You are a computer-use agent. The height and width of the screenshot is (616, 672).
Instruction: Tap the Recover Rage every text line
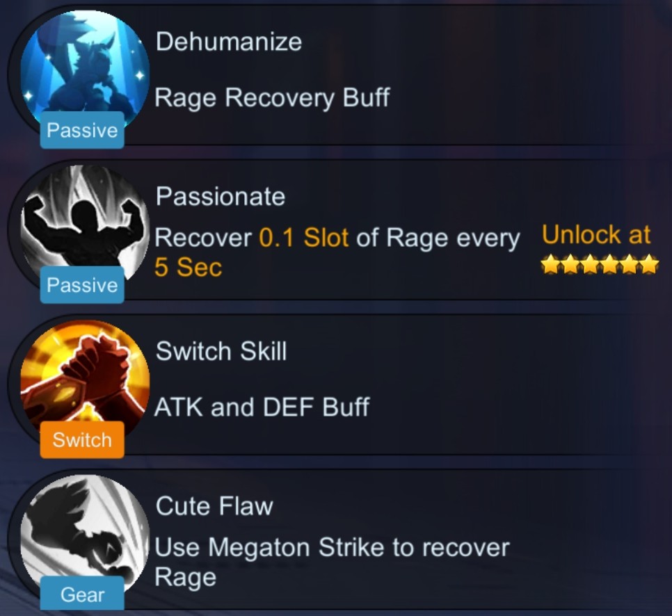337,238
